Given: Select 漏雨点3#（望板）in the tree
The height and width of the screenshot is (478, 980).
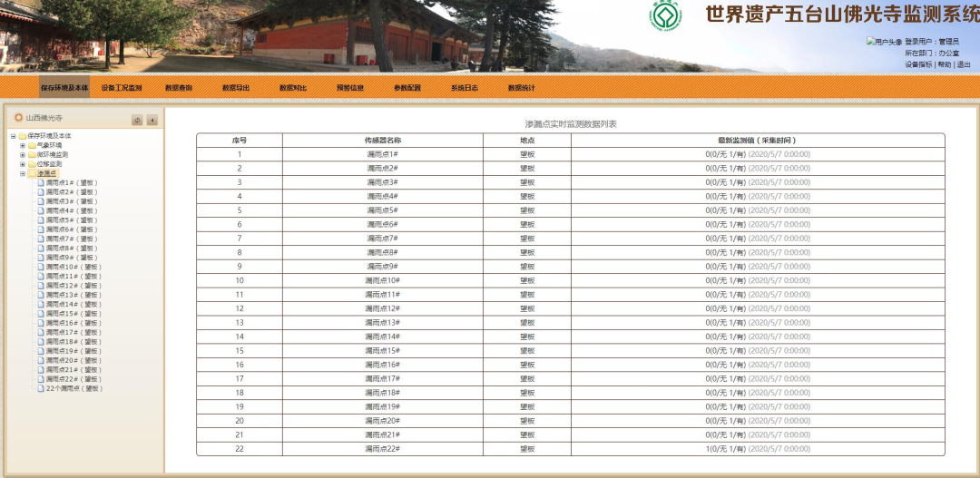Looking at the screenshot, I should coord(72,202).
